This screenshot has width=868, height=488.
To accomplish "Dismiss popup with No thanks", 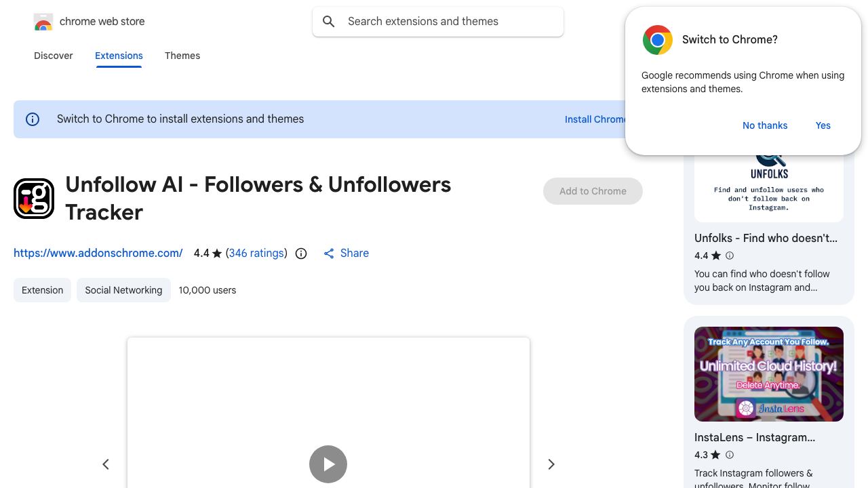I will [765, 125].
